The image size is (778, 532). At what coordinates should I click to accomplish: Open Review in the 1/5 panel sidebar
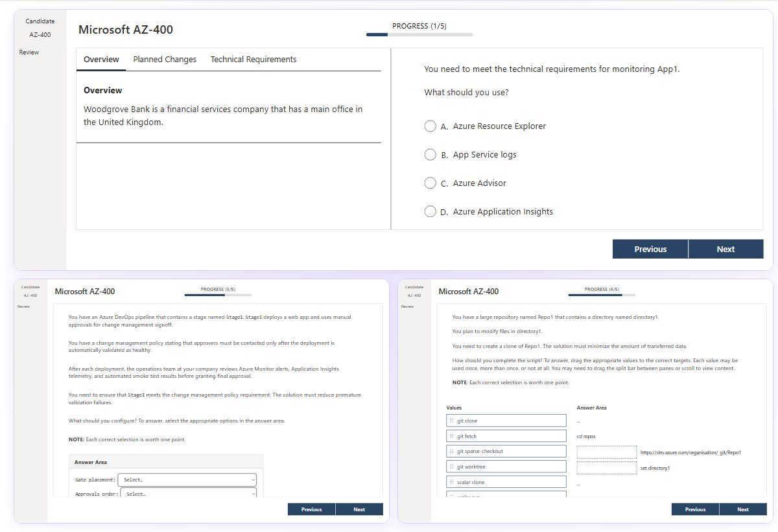click(x=29, y=52)
